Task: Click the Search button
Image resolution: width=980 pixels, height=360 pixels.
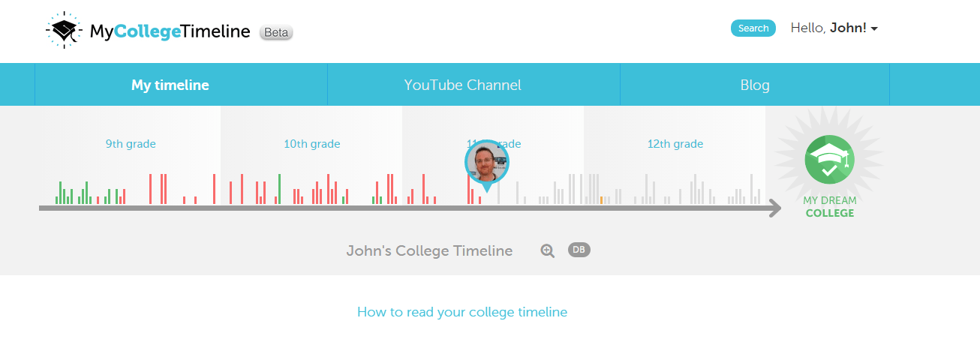Action: [x=753, y=28]
